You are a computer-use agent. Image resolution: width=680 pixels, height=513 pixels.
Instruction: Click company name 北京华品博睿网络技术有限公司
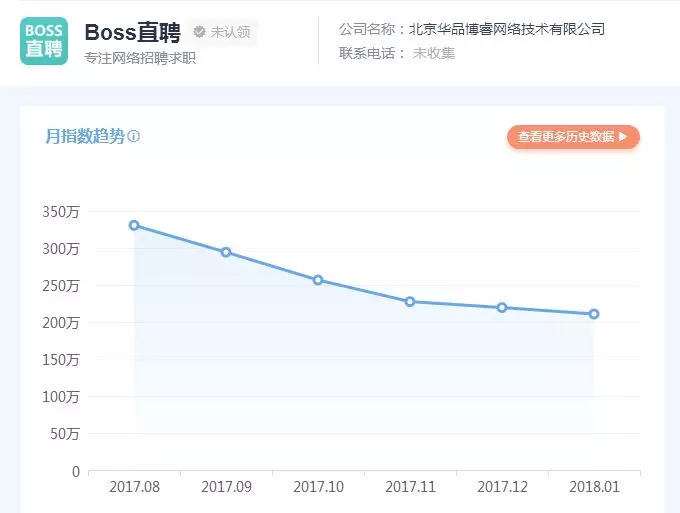coord(507,29)
